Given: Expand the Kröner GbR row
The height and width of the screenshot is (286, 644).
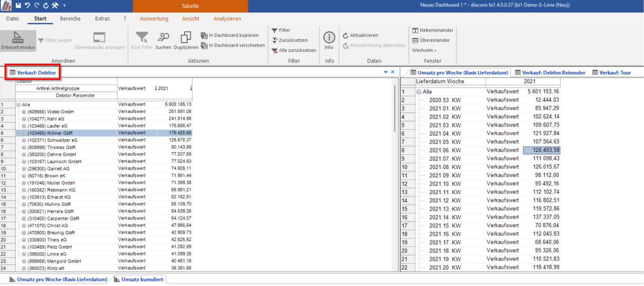Looking at the screenshot, I should pos(24,133).
